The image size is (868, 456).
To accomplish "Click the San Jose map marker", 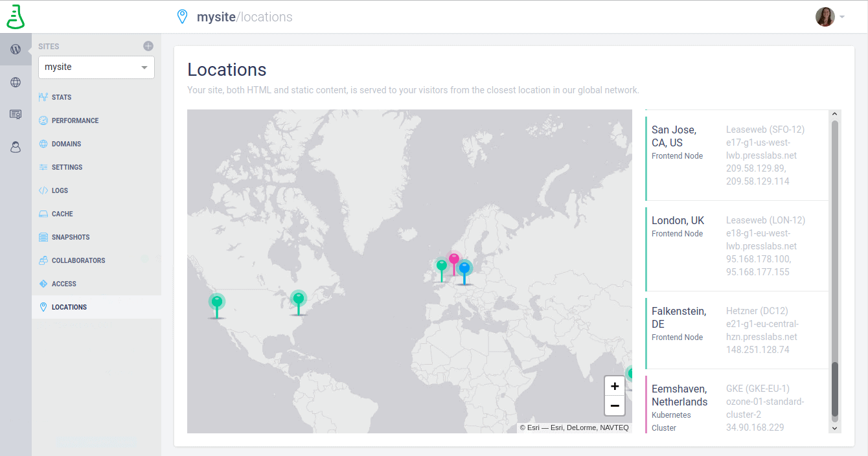I will pyautogui.click(x=217, y=302).
